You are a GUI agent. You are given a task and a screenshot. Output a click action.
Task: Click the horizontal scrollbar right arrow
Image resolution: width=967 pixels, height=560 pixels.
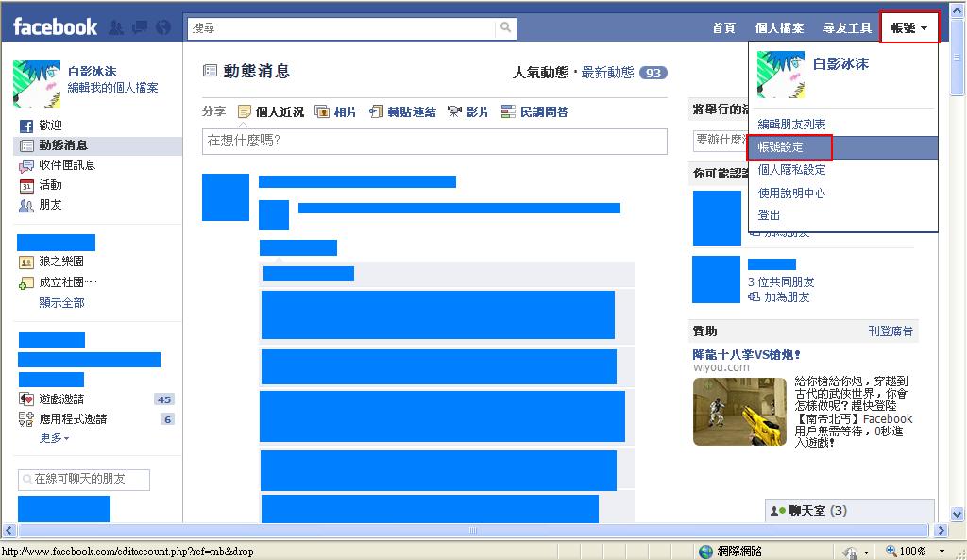pos(941,531)
